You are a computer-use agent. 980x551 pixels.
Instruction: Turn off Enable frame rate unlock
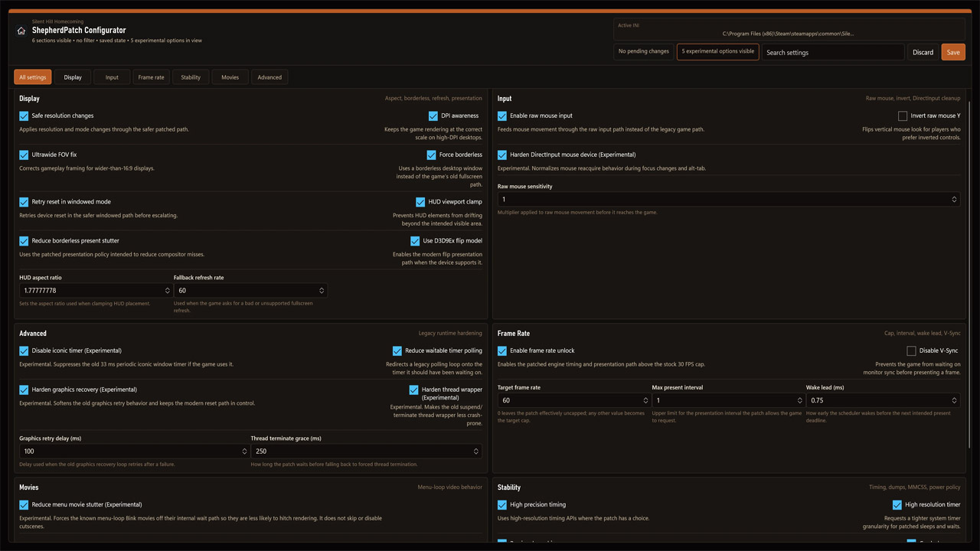[x=502, y=351]
